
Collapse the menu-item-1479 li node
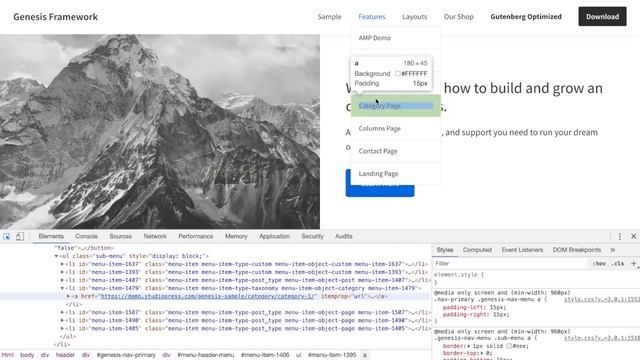(x=62, y=288)
